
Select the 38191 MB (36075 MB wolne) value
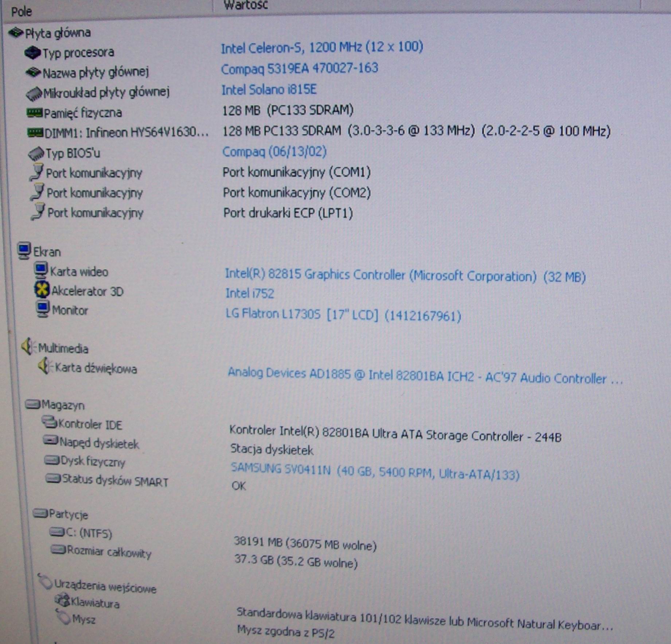305,543
